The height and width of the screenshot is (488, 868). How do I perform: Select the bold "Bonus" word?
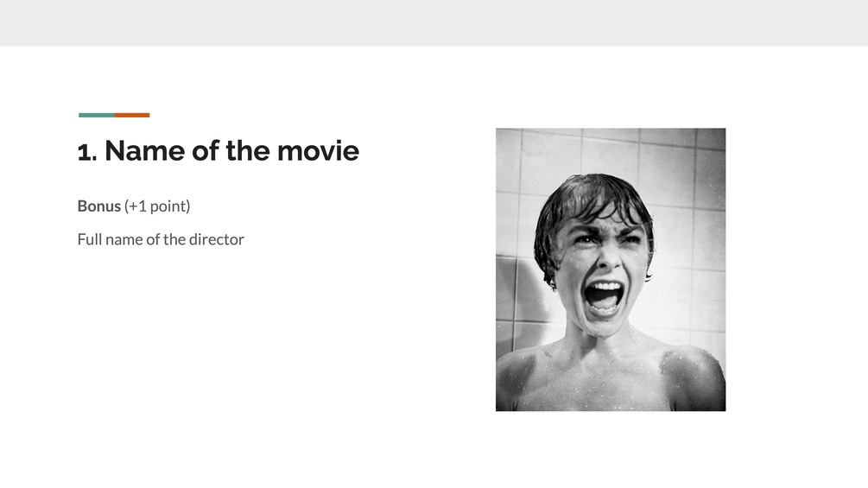click(98, 206)
